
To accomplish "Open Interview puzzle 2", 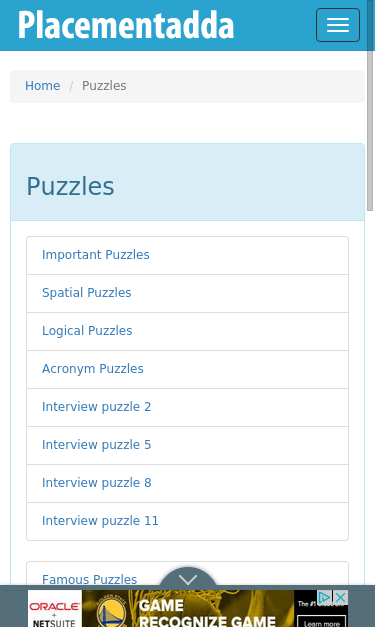I will pos(188,407).
